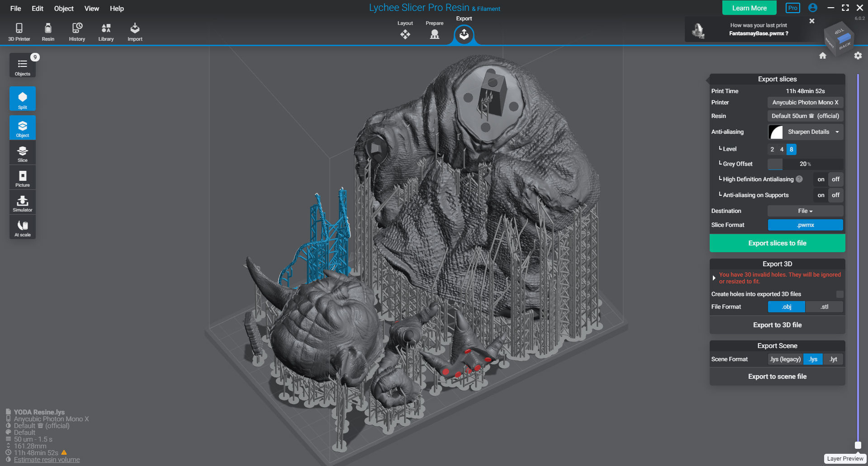This screenshot has height=466, width=868.
Task: Select .lys scene format
Action: 813,359
